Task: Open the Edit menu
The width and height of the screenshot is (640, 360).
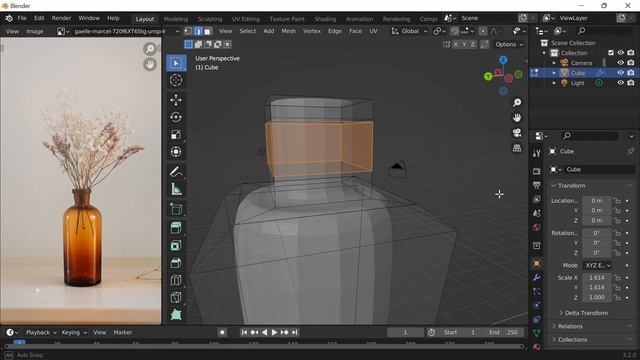Action: tap(39, 18)
